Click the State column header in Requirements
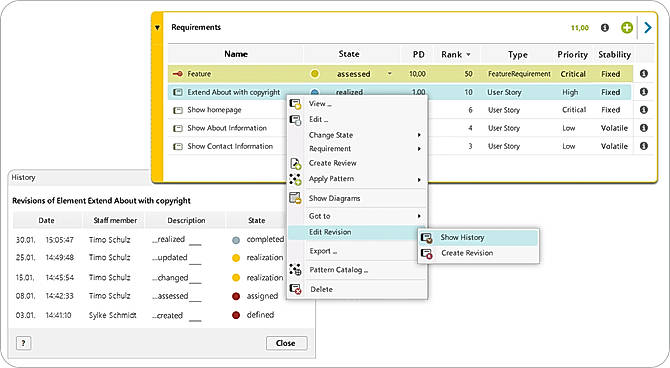 (x=349, y=54)
